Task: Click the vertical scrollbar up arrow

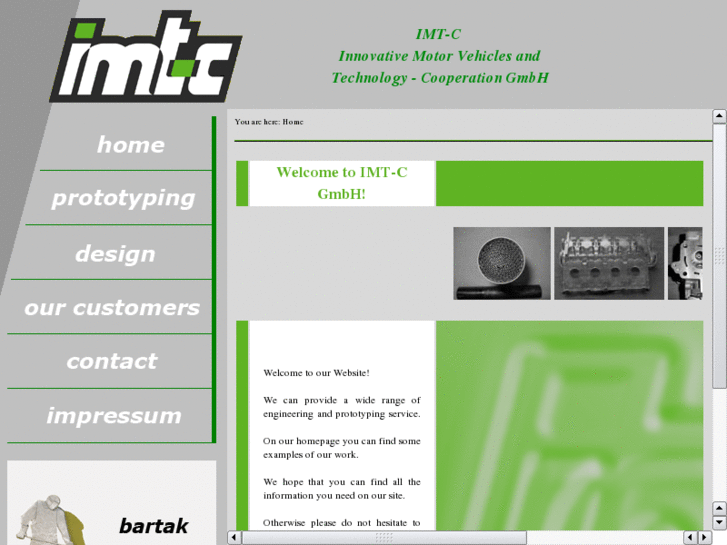Action: click(719, 115)
